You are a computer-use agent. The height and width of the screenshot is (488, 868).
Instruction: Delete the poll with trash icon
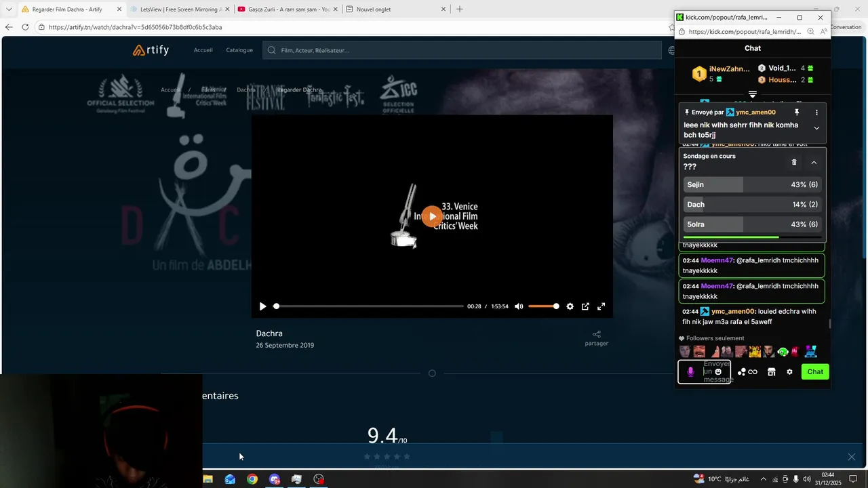(x=794, y=163)
